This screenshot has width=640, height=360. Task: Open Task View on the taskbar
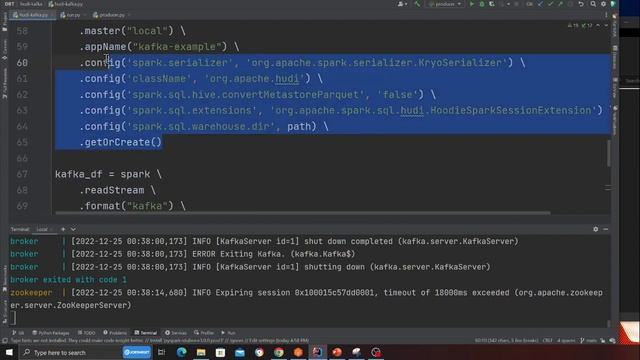click(162, 352)
